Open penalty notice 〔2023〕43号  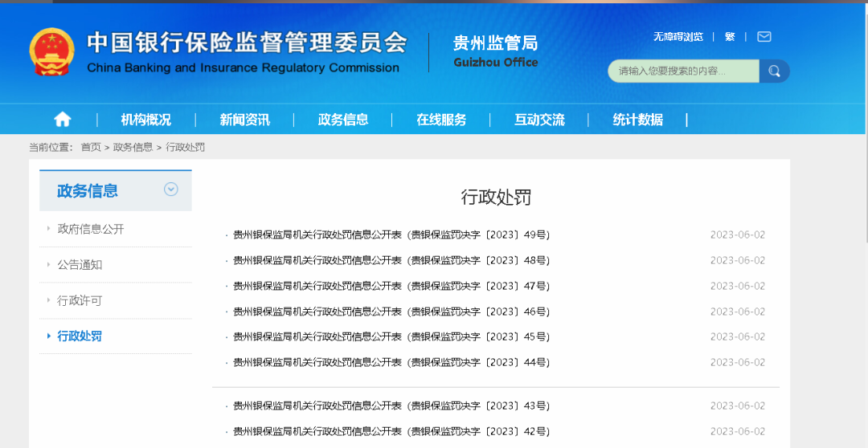click(391, 405)
